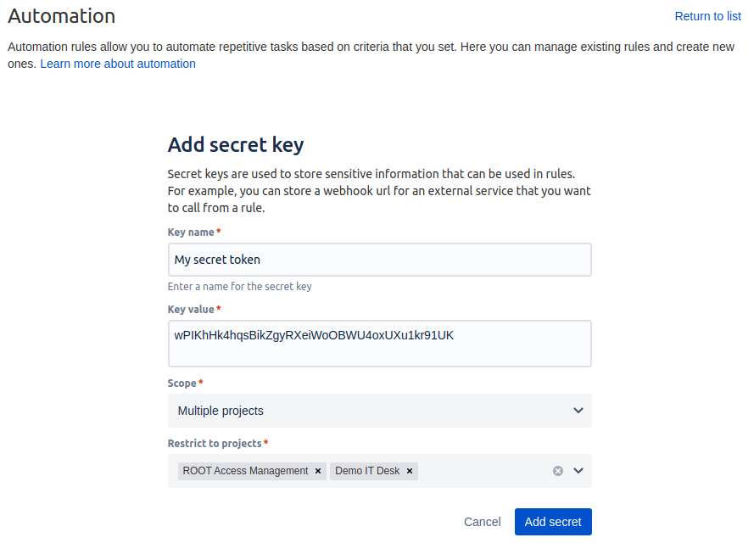The width and height of the screenshot is (754, 560).
Task: Clear all selected projects with the clear icon
Action: [557, 470]
